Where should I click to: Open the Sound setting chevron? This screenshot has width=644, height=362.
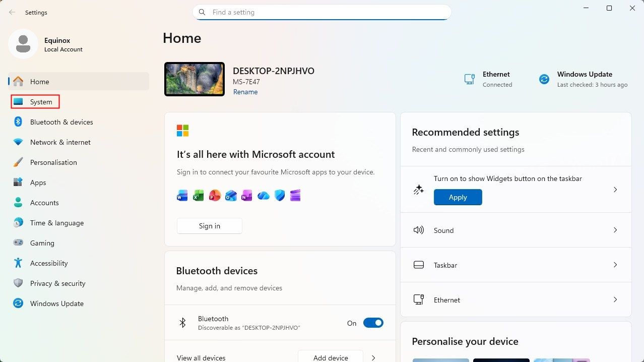(x=615, y=230)
